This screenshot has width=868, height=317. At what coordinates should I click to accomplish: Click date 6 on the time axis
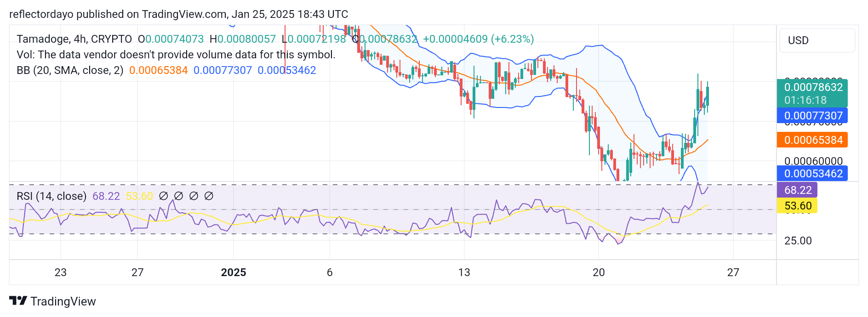(330, 272)
